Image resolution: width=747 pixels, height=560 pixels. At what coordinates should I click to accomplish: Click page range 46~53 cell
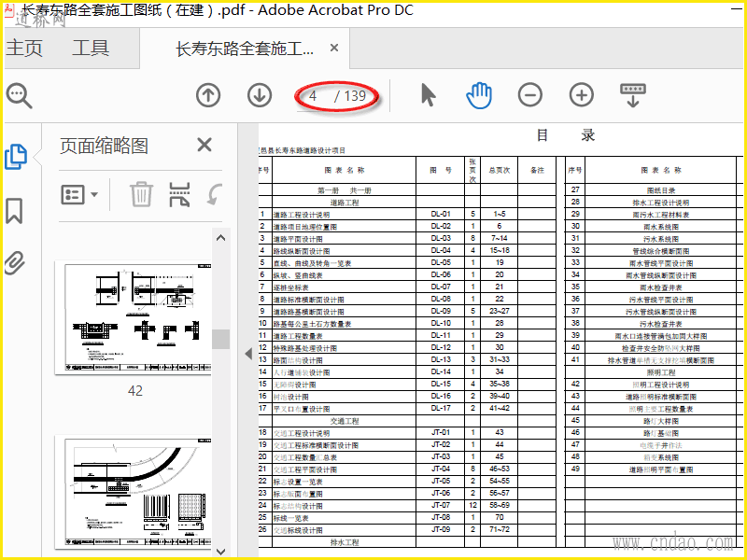click(x=500, y=469)
